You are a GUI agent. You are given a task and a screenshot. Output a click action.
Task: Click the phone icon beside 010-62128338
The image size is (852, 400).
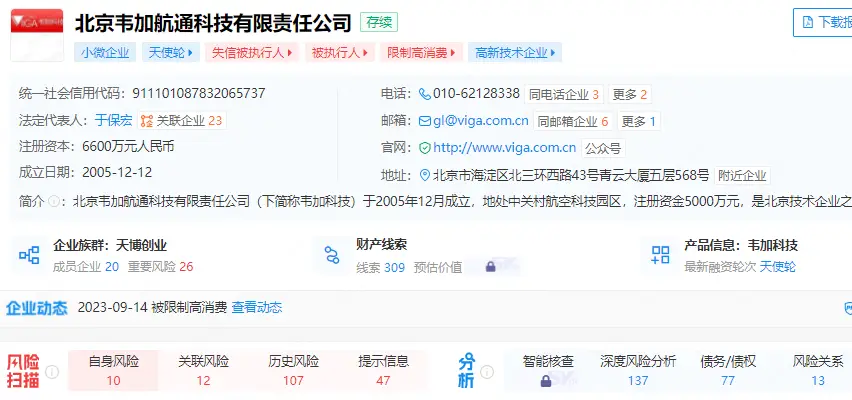(425, 94)
